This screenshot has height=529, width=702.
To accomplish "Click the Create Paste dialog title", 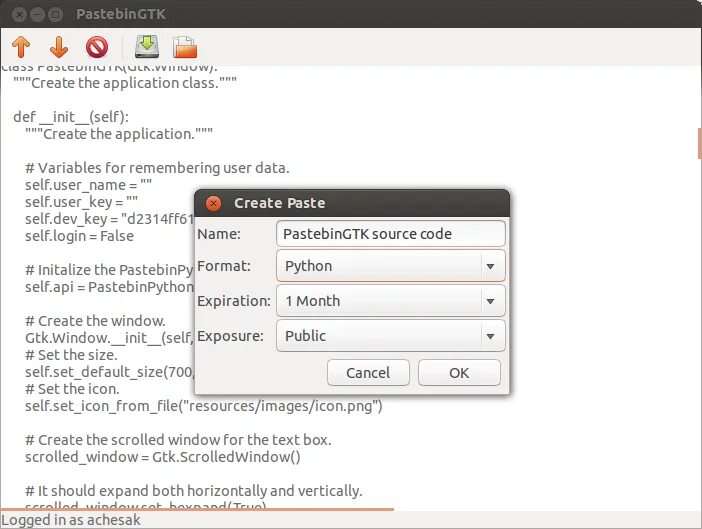I will (279, 203).
